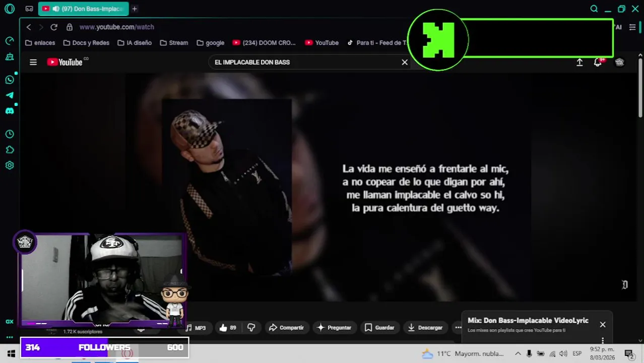This screenshot has width=644, height=363.
Task: Open WhatsApp in the Opera sidebar
Action: coord(10,80)
